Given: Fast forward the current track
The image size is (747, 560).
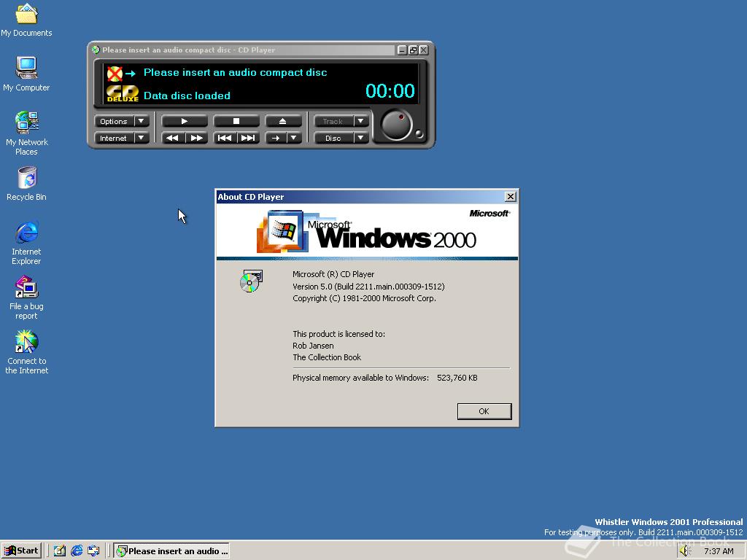Looking at the screenshot, I should click(x=196, y=138).
